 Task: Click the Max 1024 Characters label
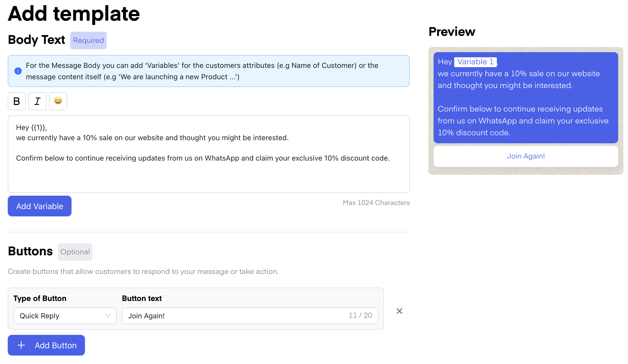pyautogui.click(x=376, y=203)
